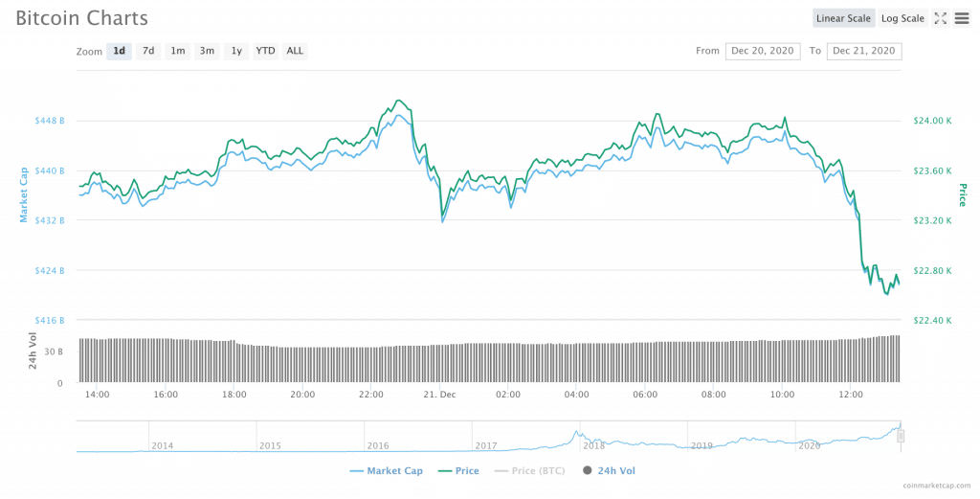Open the From date field
980x499 pixels.
click(x=763, y=51)
